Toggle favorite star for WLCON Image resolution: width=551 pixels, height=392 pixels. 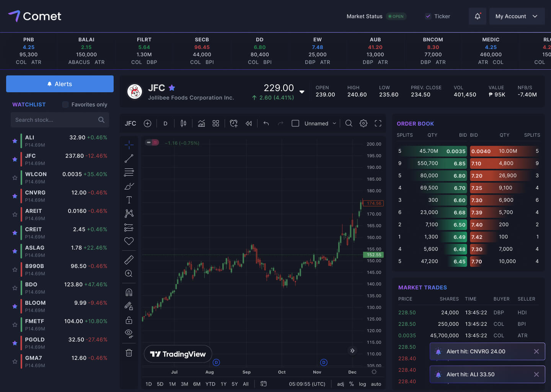pyautogui.click(x=15, y=178)
